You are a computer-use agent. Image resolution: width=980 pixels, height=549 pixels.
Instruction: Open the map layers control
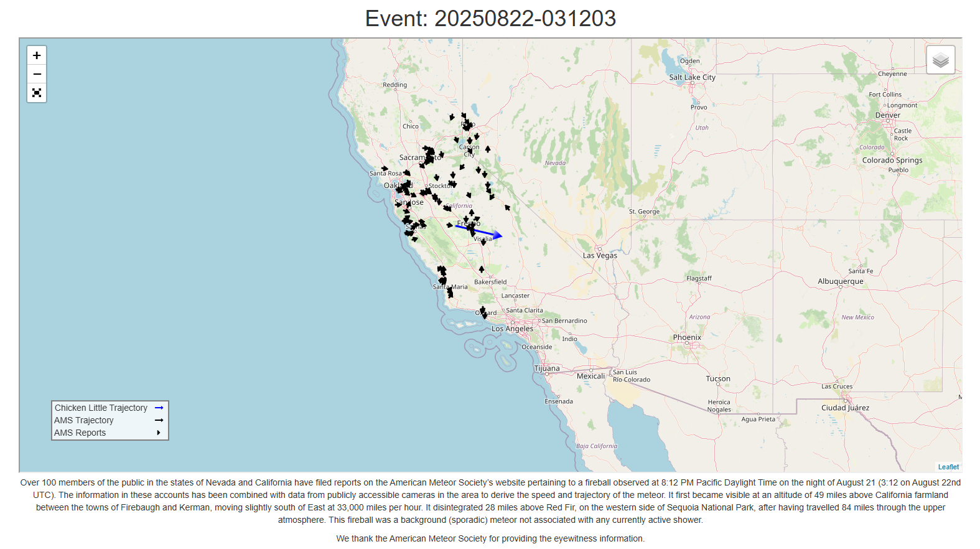(941, 60)
